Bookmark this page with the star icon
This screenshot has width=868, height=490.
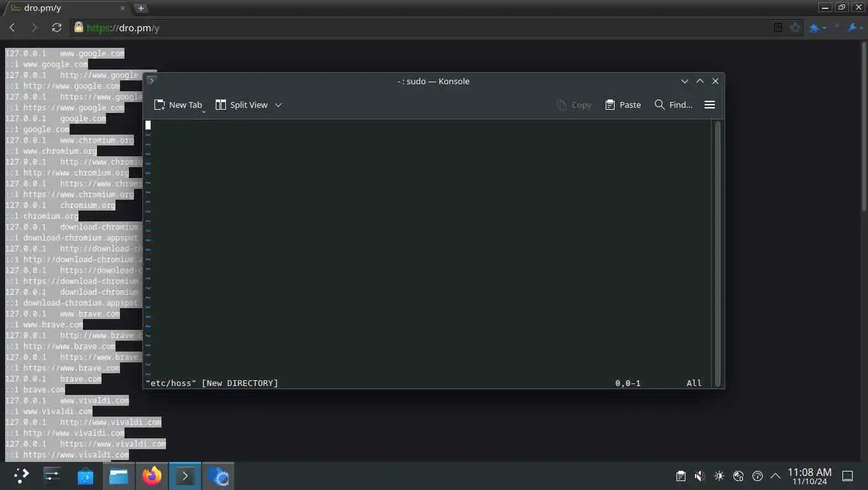click(x=795, y=27)
